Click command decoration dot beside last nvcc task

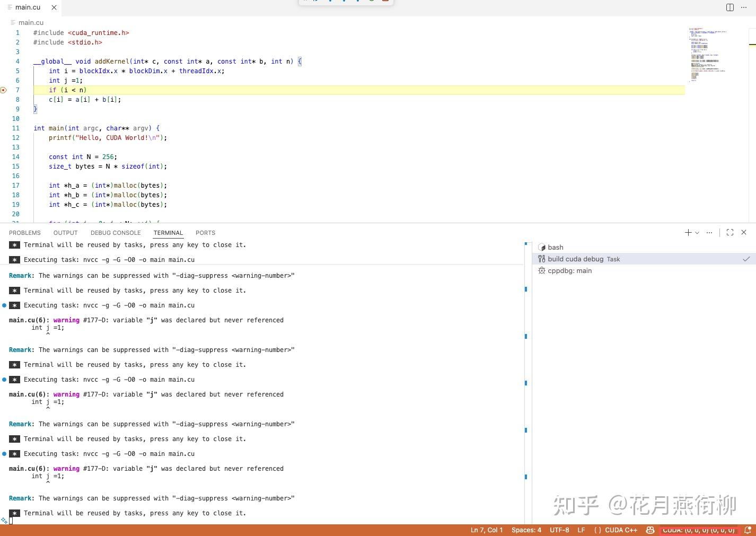4,454
